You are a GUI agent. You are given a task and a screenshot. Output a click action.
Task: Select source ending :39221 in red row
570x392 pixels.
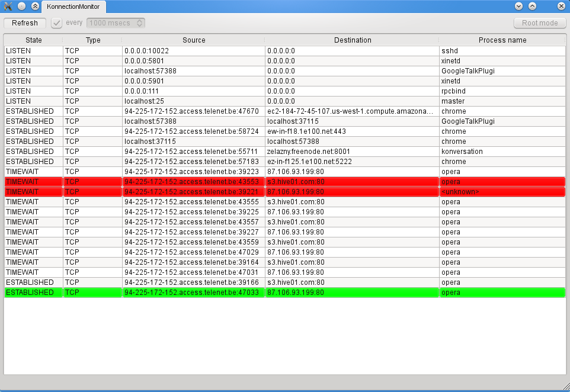[194, 192]
